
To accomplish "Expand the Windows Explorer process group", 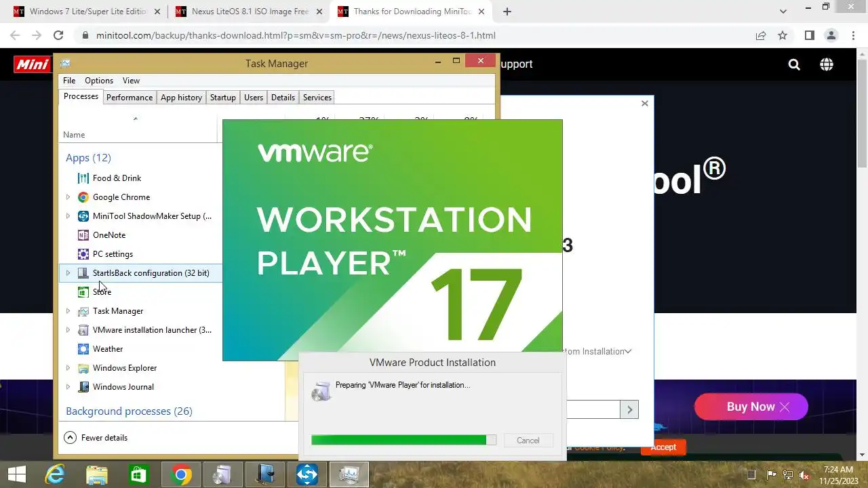I will pyautogui.click(x=68, y=368).
